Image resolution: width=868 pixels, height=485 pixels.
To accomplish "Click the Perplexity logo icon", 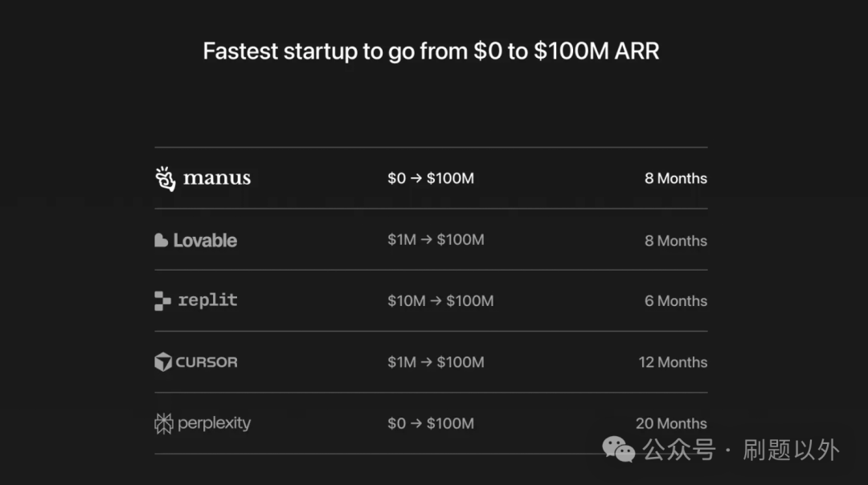I will 163,423.
